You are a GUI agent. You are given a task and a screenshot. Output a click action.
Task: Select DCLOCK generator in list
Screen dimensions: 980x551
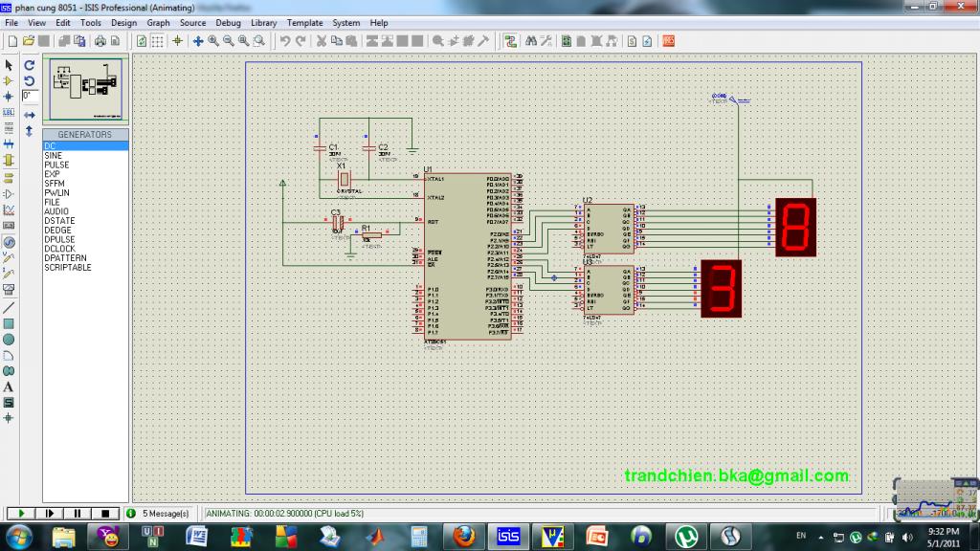click(x=59, y=249)
